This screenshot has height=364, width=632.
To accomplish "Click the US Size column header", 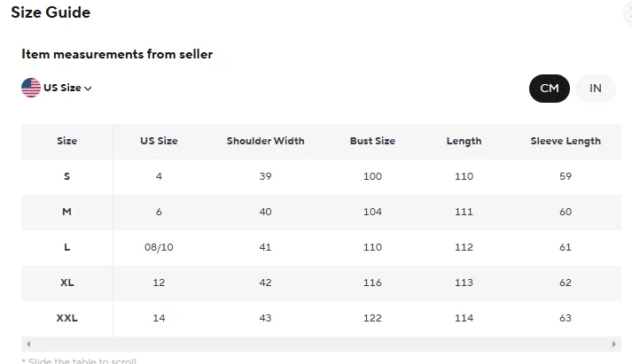I will 159,141.
